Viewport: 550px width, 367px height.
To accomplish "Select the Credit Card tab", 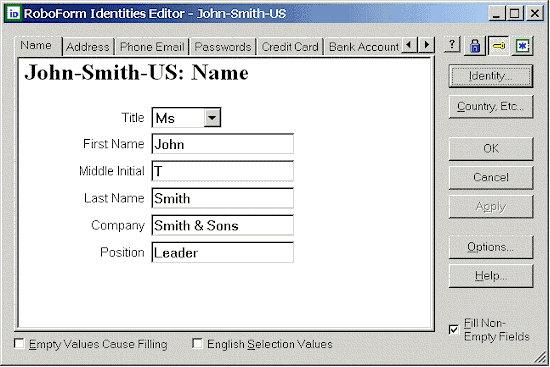I will point(290,47).
